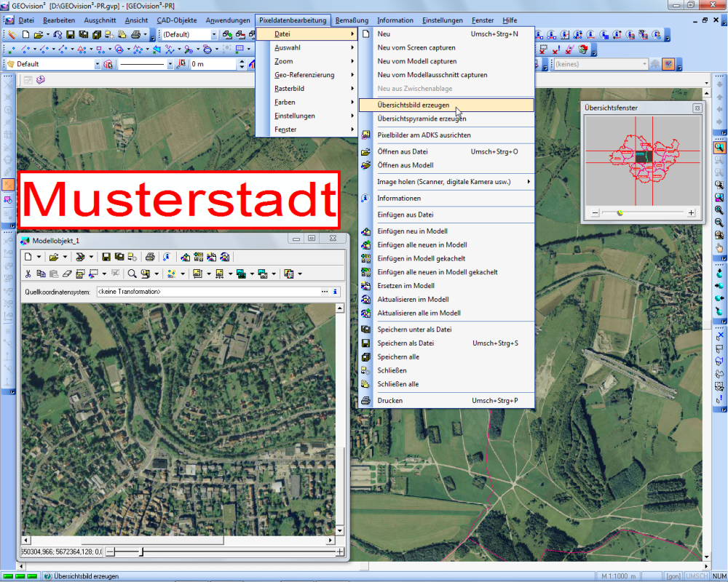Click the save icon in the main toolbar
Viewport: 728px width, 582px height.
point(70,34)
